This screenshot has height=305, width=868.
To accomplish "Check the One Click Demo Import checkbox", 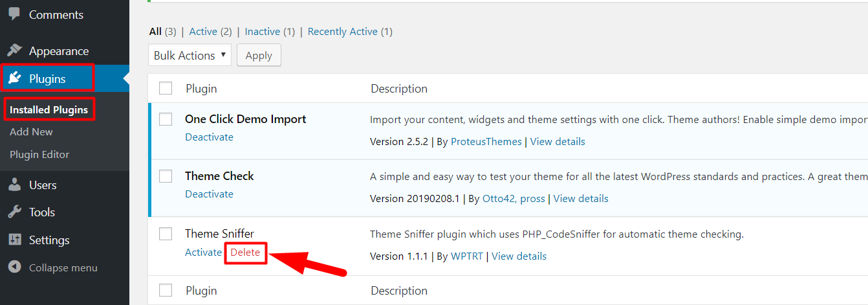I will coord(166,119).
